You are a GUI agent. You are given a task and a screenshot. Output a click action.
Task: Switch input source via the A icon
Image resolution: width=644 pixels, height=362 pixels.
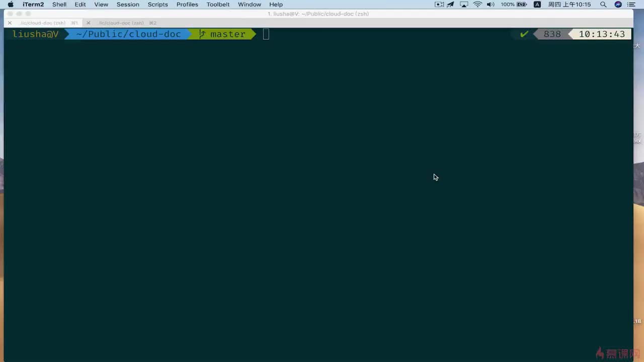coord(537,5)
